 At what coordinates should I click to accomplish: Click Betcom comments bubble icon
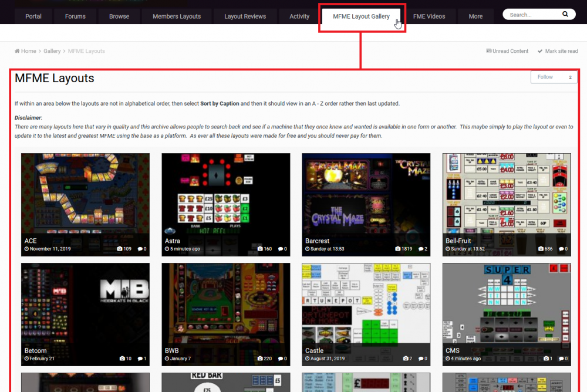140,359
